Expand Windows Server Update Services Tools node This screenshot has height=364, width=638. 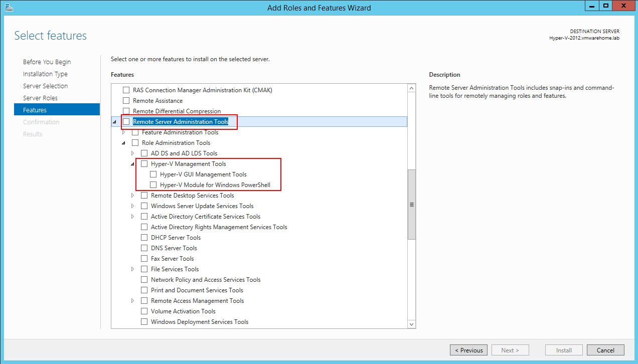(133, 206)
